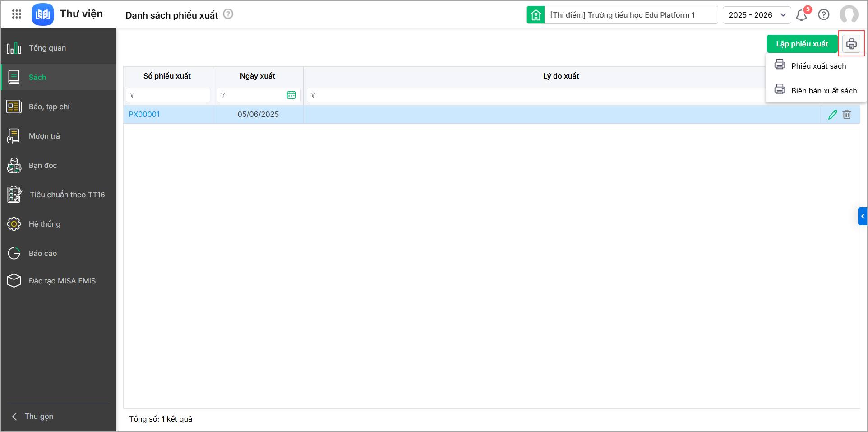Open the calendar picker in Ngày xuất filter
868x432 pixels.
(x=291, y=95)
